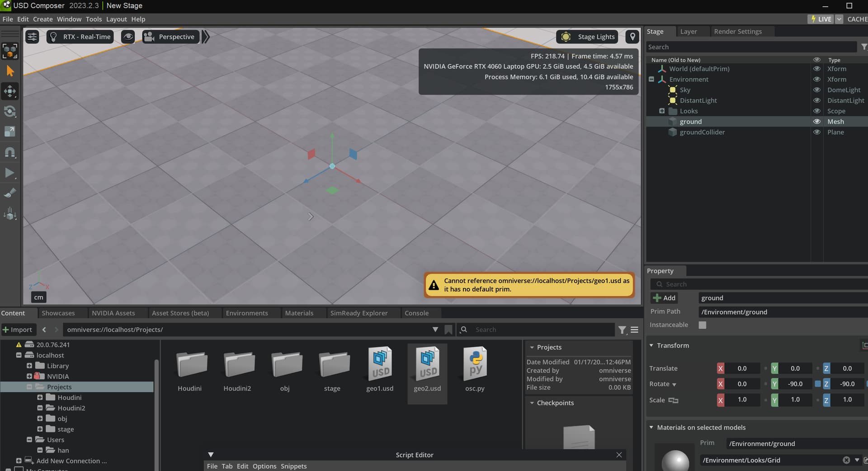The image size is (868, 471).
Task: Click the cm units indicator in viewport
Action: pos(39,297)
